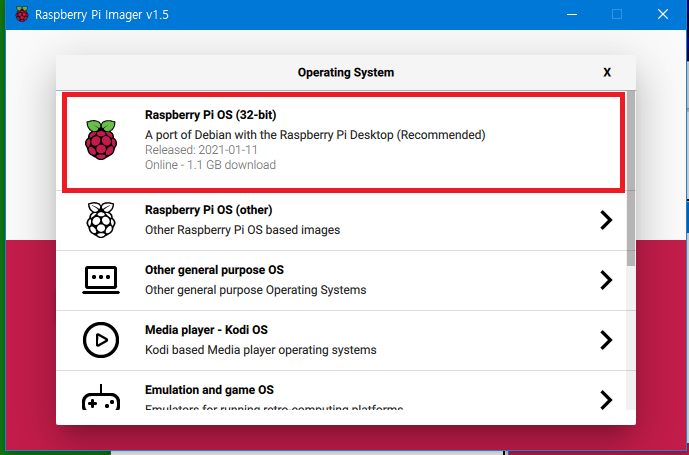
Task: Expand Raspberry Pi OS (other) with its chevron
Action: [x=606, y=220]
